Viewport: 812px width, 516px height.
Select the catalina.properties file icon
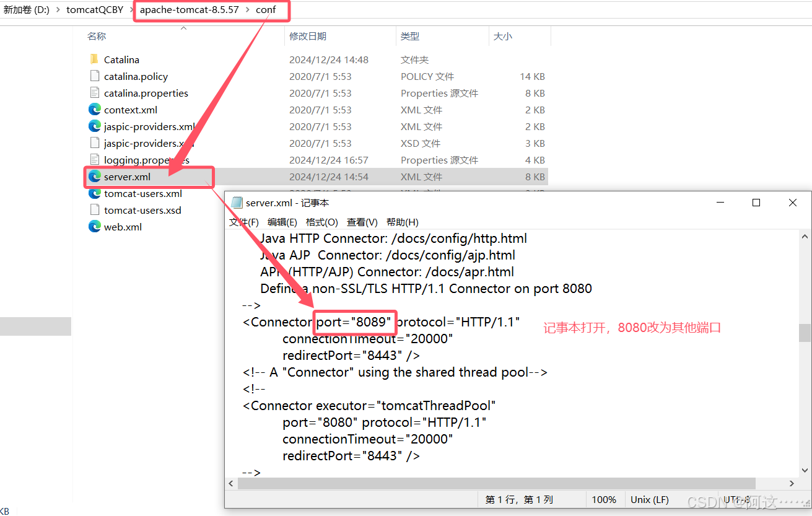click(x=94, y=93)
